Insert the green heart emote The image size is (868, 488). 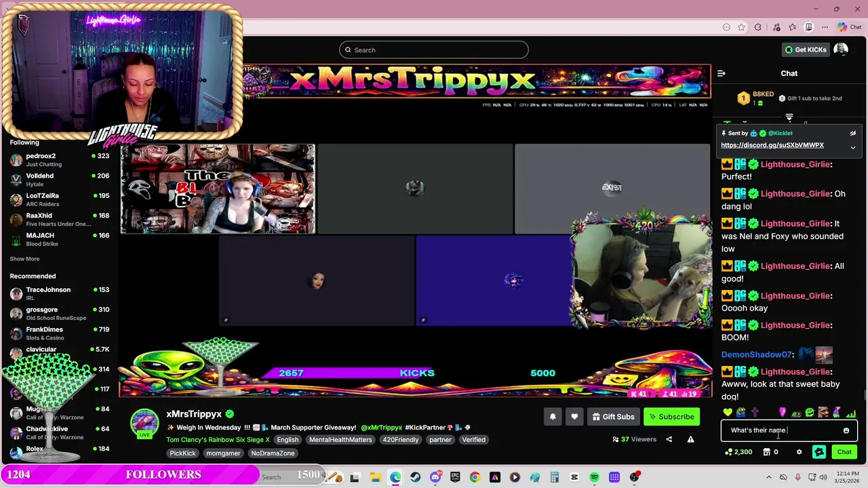pos(728,412)
